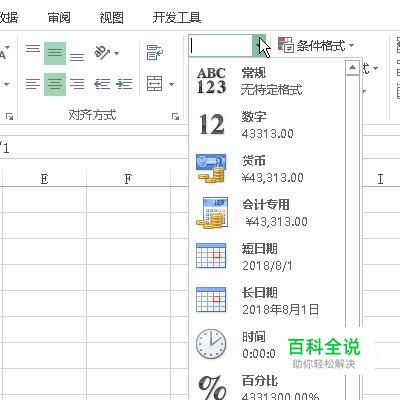
Task: Open the View tab
Action: pos(112,17)
